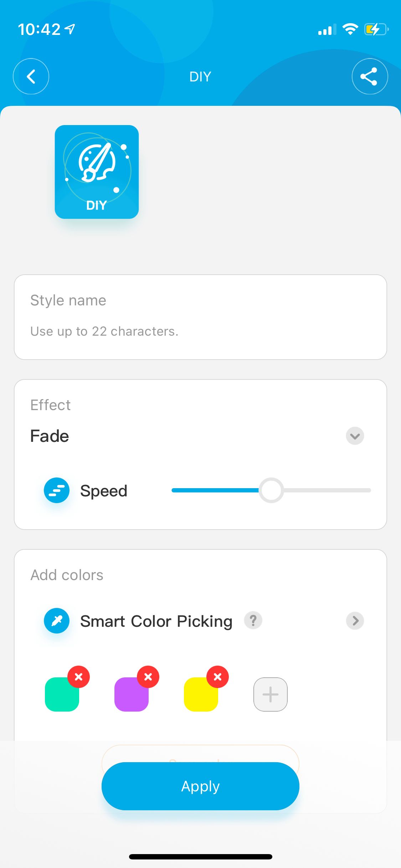Open the Fade effect selector
Image resolution: width=401 pixels, height=868 pixels.
click(x=50, y=436)
